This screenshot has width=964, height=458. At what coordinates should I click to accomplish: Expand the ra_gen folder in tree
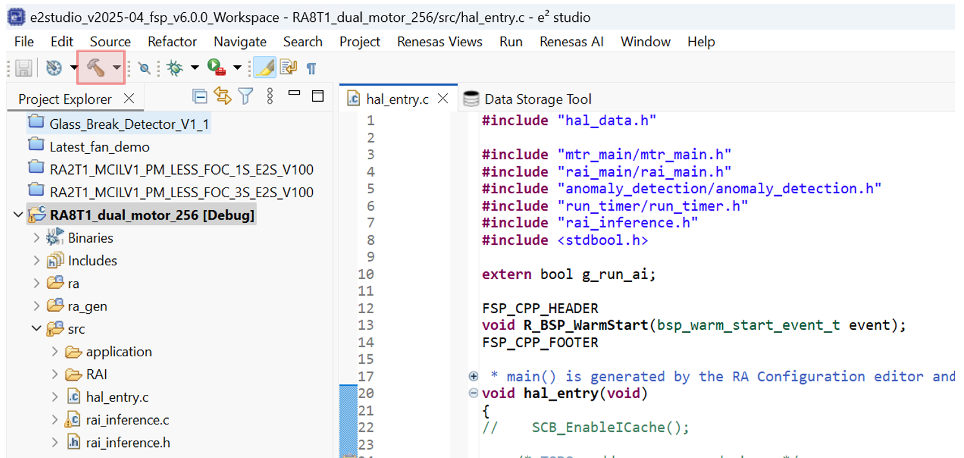point(37,306)
